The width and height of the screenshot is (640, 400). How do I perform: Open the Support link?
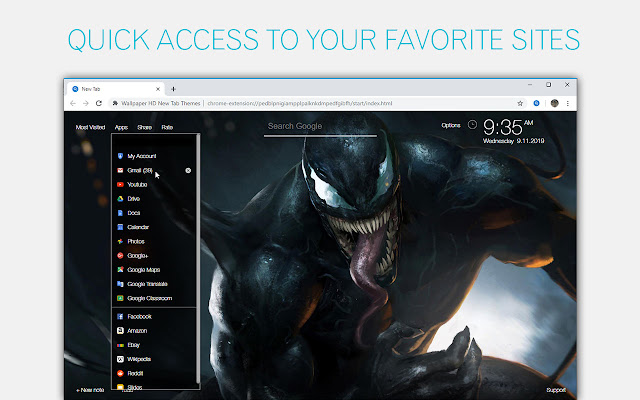[556, 390]
